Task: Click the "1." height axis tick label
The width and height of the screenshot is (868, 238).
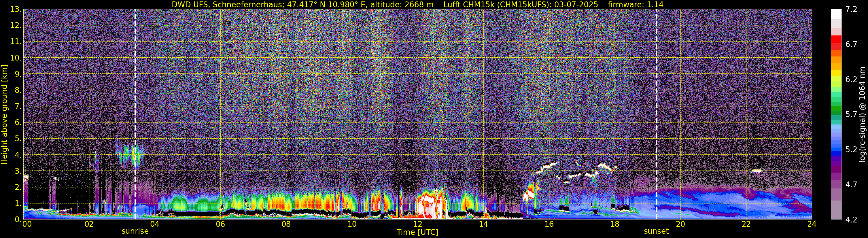Action: click(x=18, y=203)
